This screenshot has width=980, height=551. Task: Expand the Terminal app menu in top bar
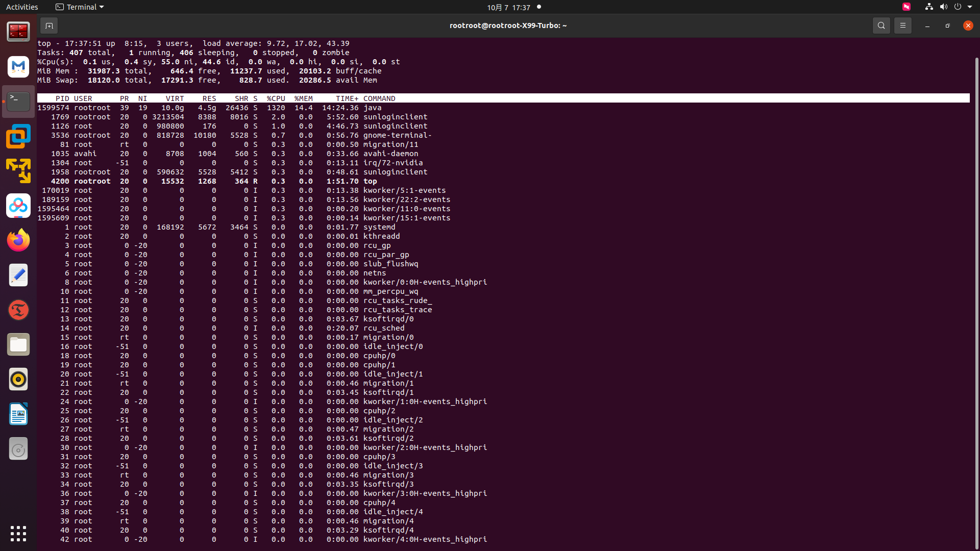coord(80,7)
